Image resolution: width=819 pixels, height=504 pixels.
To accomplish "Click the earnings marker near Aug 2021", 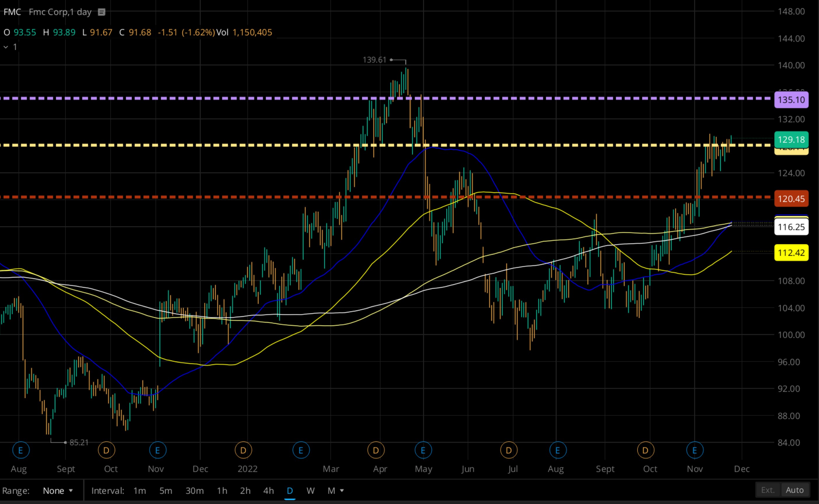I will 21,450.
